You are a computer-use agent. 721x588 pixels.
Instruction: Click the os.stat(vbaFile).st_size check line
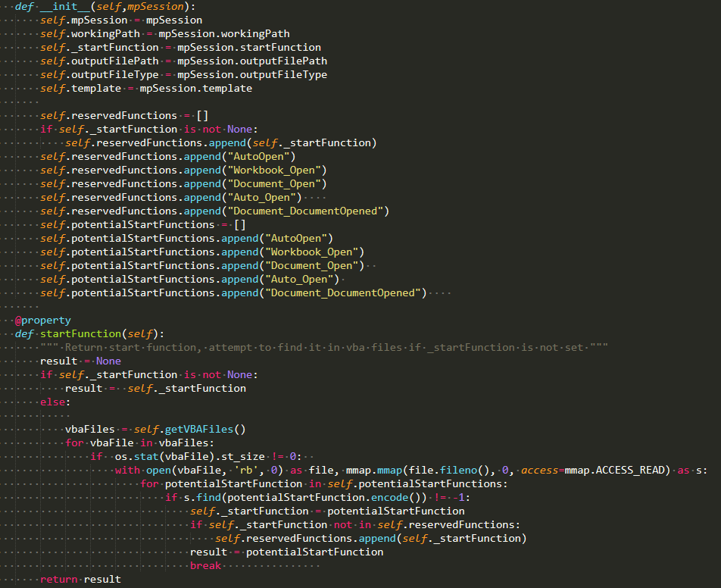196,456
